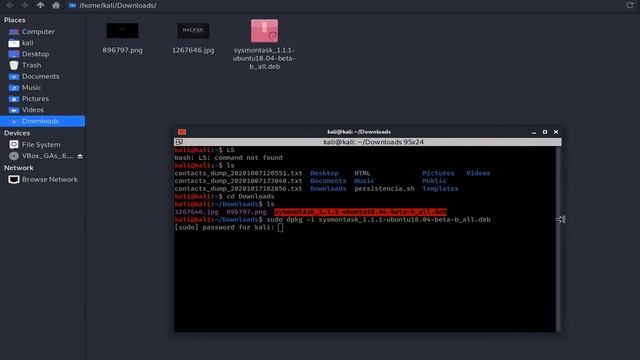Click the terminal vertical scrollbar
The image size is (640, 360).
tap(558, 239)
